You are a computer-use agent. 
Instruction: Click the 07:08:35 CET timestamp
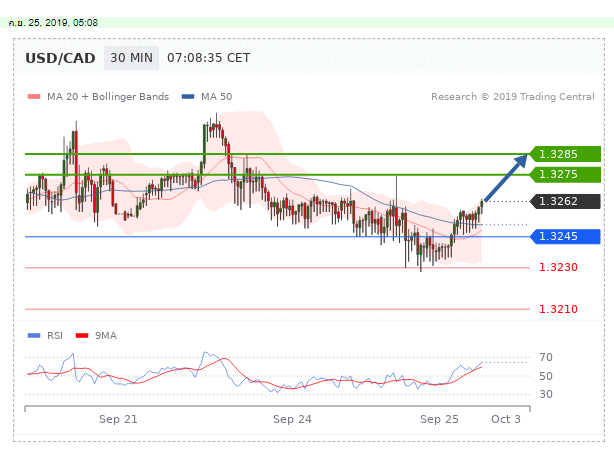coord(208,58)
